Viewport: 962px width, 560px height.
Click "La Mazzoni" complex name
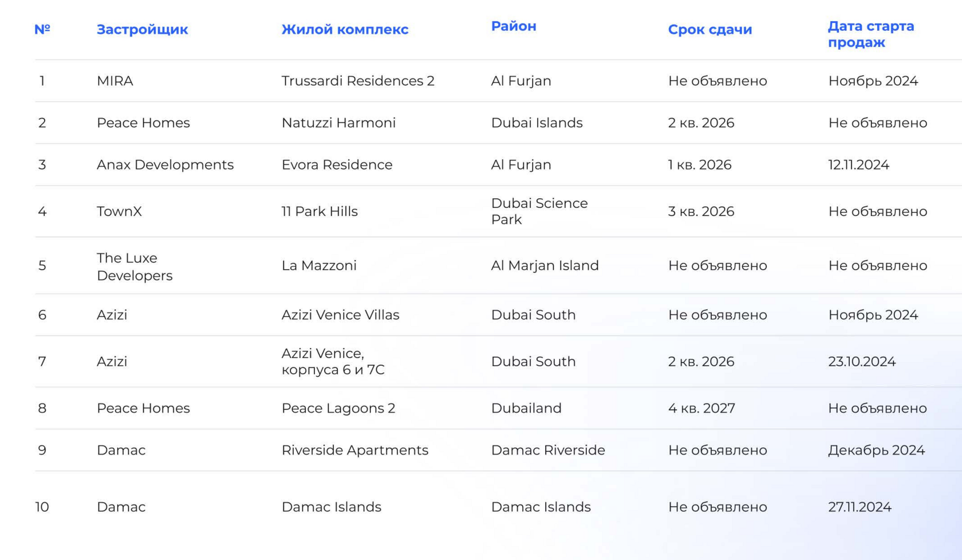(319, 266)
